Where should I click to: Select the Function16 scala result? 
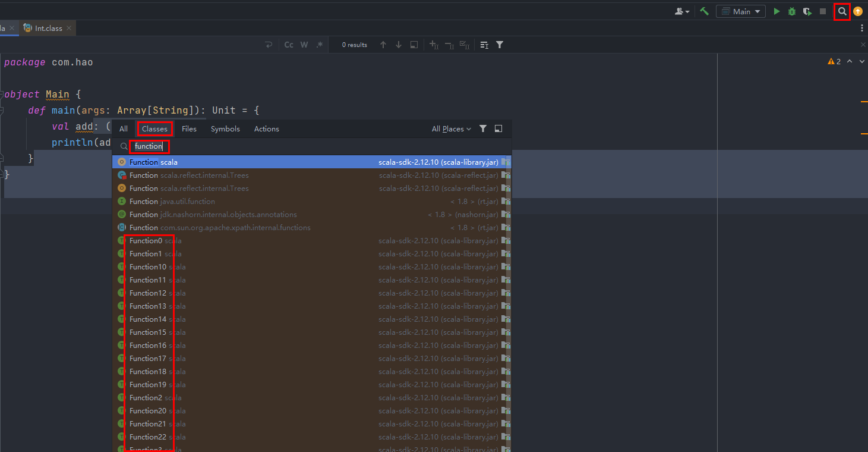click(x=312, y=345)
